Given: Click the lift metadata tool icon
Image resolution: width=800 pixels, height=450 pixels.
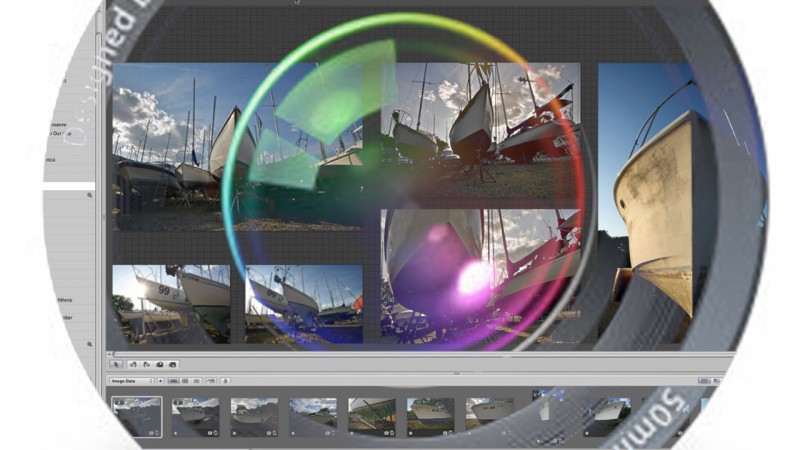Looking at the screenshot, I should click(x=159, y=364).
